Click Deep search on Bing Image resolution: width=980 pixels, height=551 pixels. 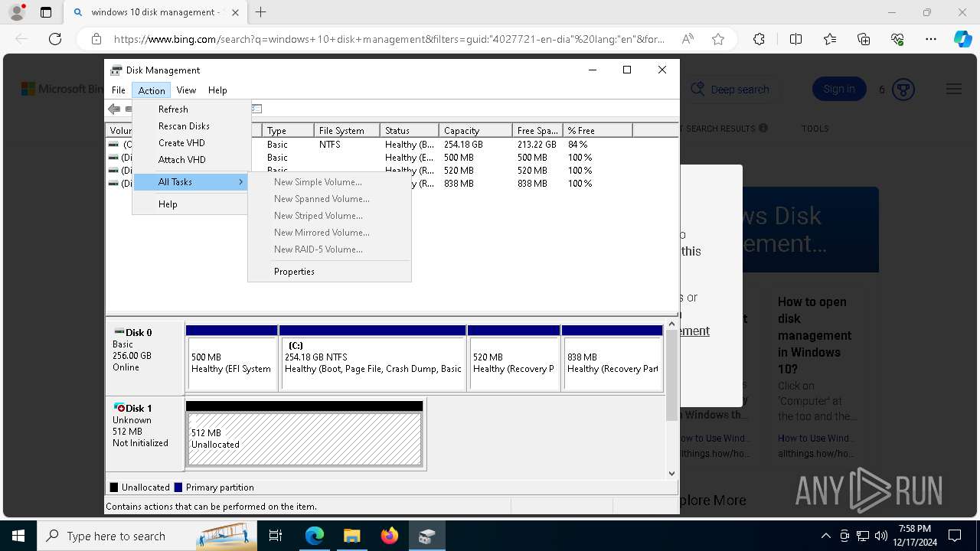tap(730, 90)
